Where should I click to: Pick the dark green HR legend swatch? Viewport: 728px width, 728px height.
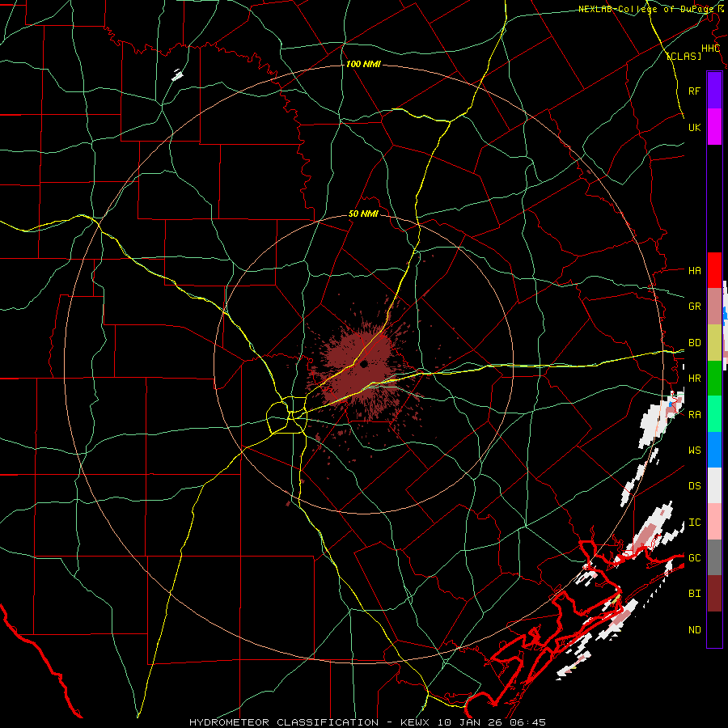pyautogui.click(x=714, y=379)
